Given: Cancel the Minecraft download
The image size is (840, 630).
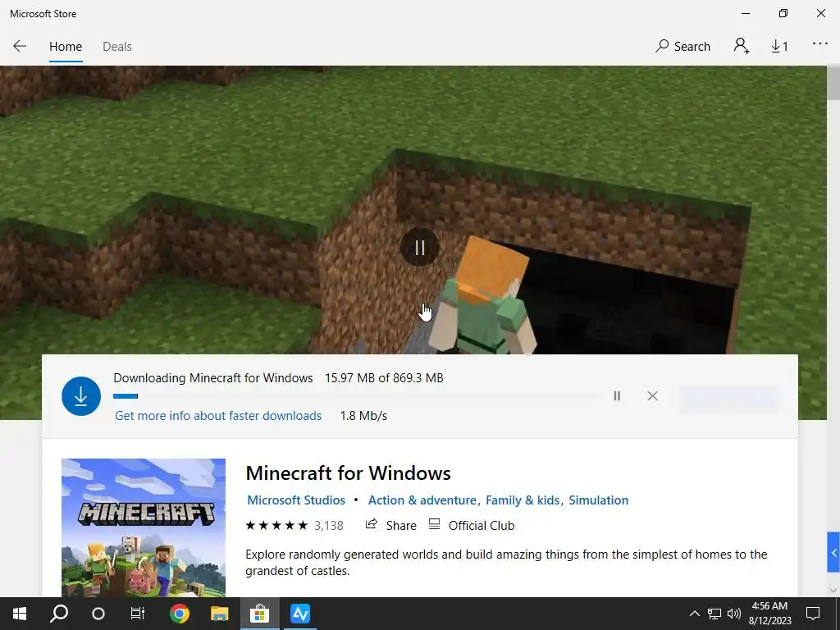Looking at the screenshot, I should click(x=652, y=396).
